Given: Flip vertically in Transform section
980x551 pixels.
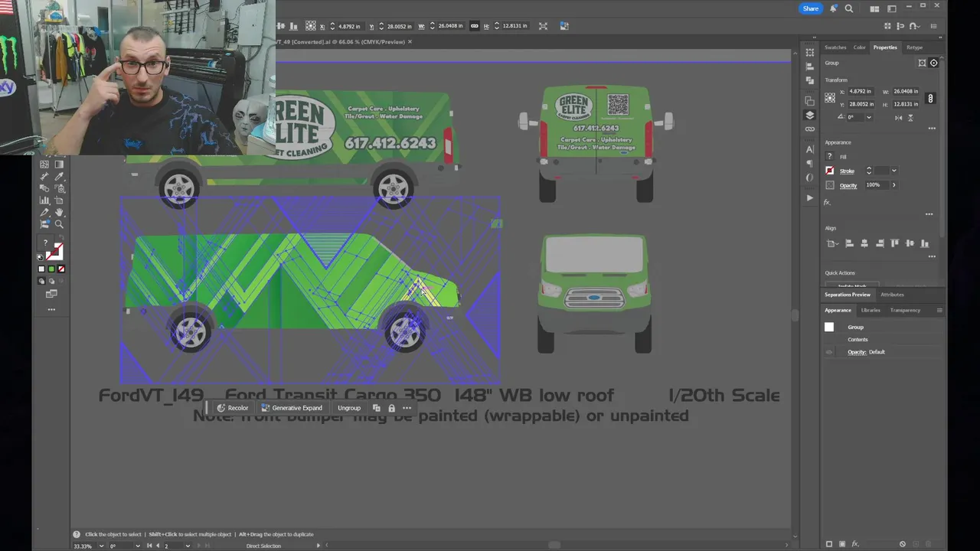Looking at the screenshot, I should [x=910, y=118].
